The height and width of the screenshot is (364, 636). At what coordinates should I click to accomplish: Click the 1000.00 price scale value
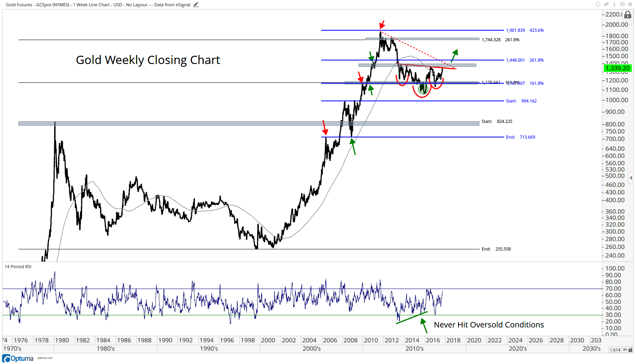pos(617,100)
